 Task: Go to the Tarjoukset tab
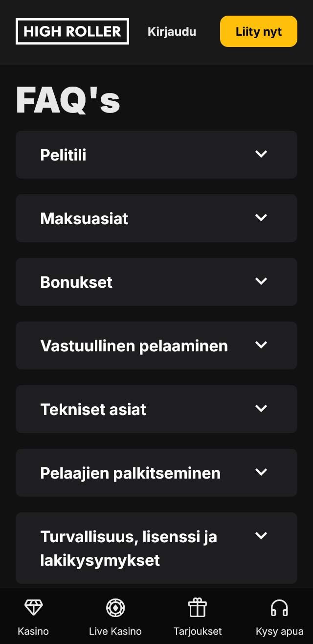pos(197,617)
